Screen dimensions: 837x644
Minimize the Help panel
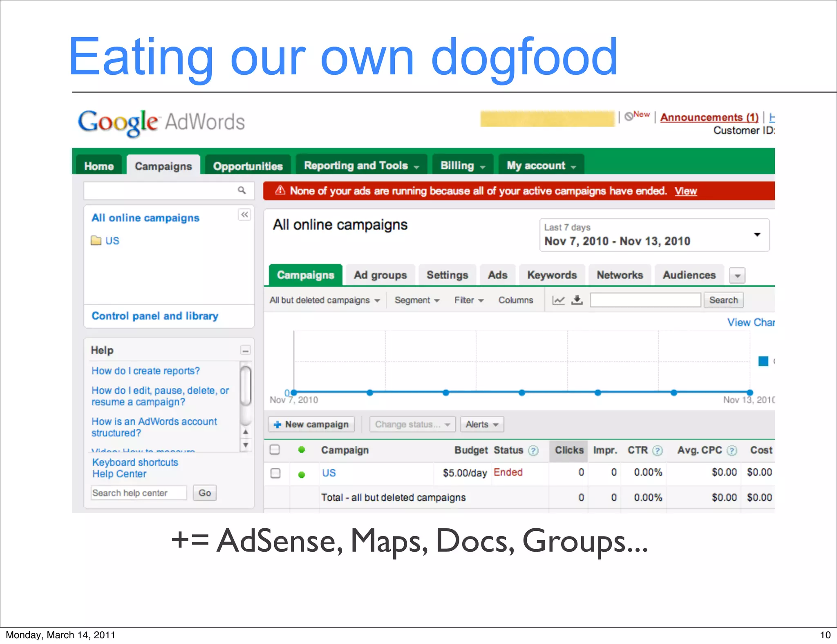pos(245,350)
